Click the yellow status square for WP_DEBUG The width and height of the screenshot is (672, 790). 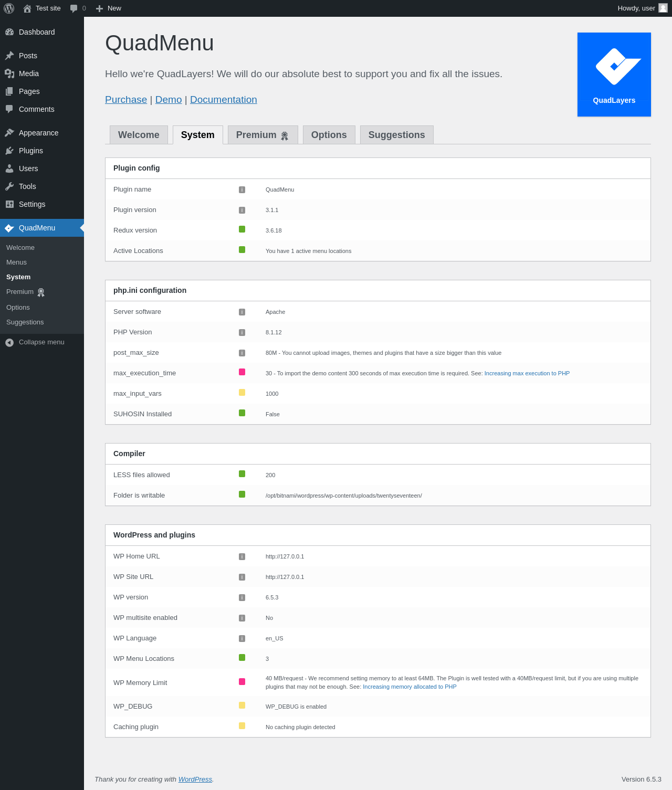pyautogui.click(x=242, y=705)
